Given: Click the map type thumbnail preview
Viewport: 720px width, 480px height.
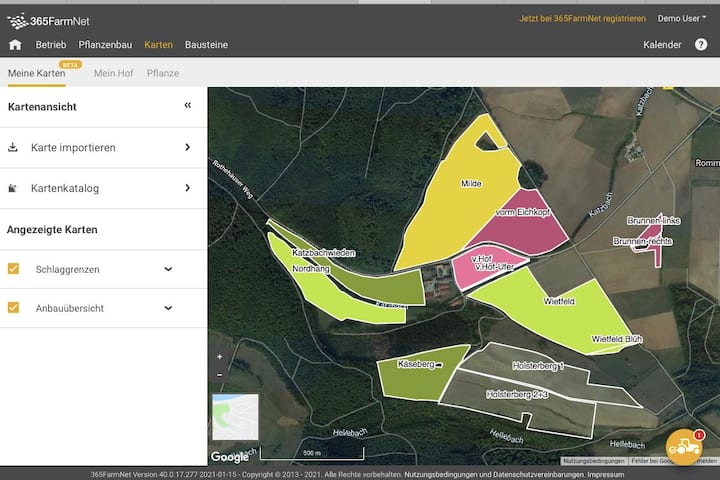Looking at the screenshot, I should (236, 417).
